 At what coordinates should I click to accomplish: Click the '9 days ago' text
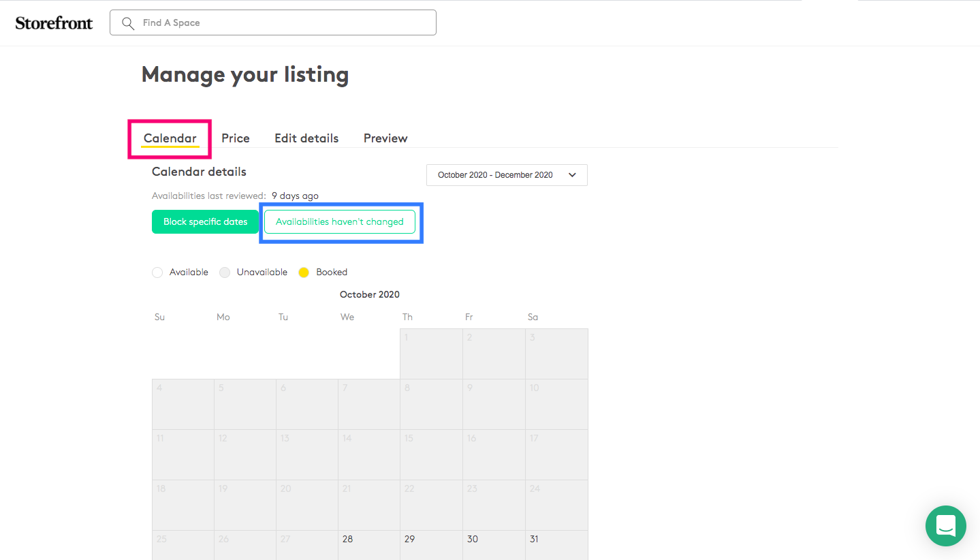tap(295, 196)
